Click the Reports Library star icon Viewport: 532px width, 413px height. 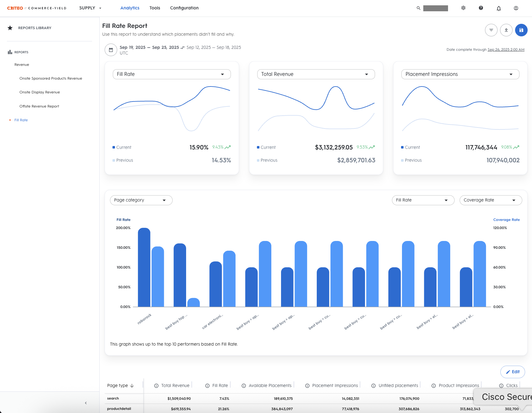(x=10, y=28)
